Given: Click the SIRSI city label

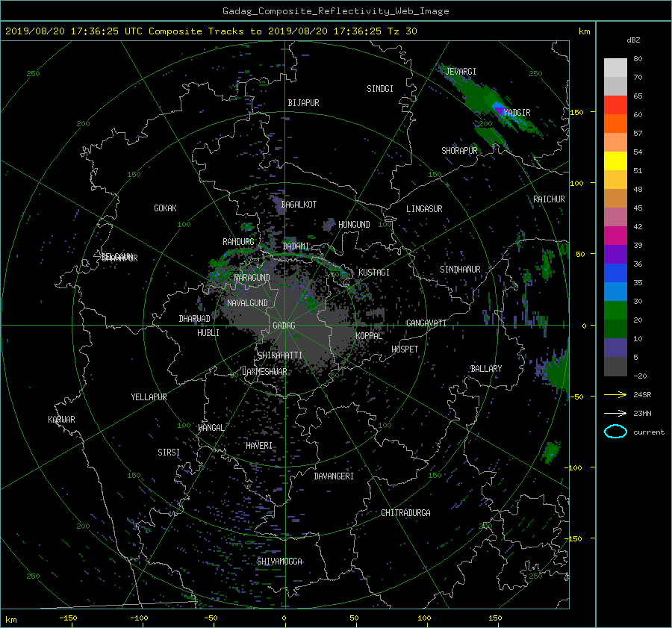Looking at the screenshot, I should 169,453.
